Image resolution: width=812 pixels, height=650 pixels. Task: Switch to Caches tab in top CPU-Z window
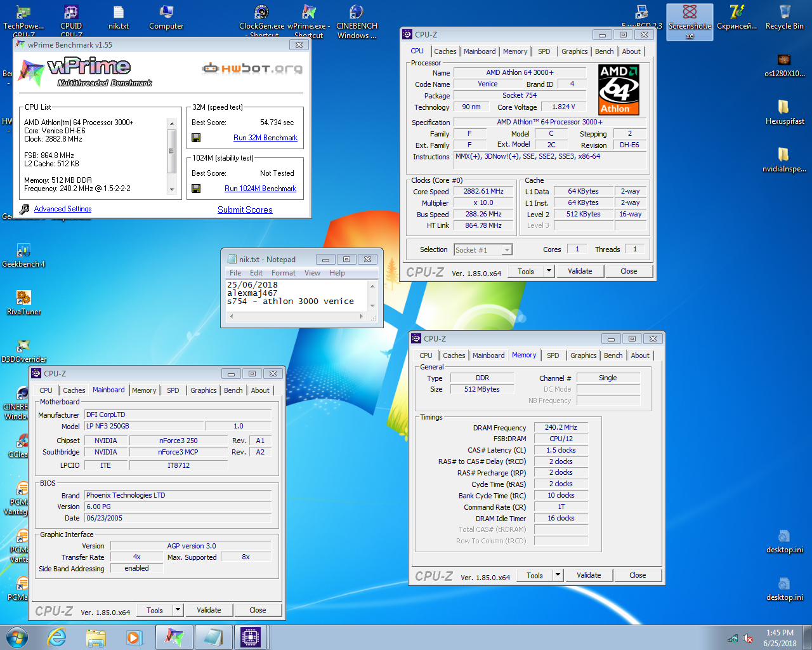(x=445, y=51)
